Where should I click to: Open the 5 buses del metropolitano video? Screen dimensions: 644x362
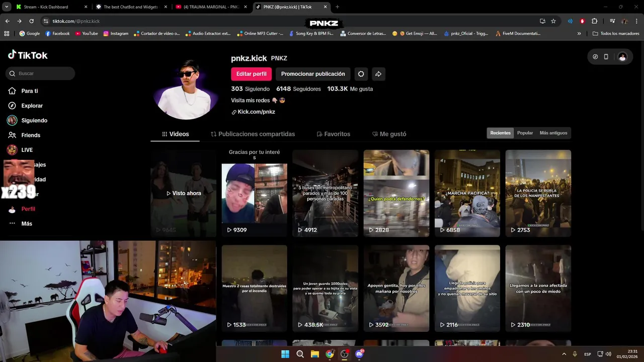click(x=326, y=193)
